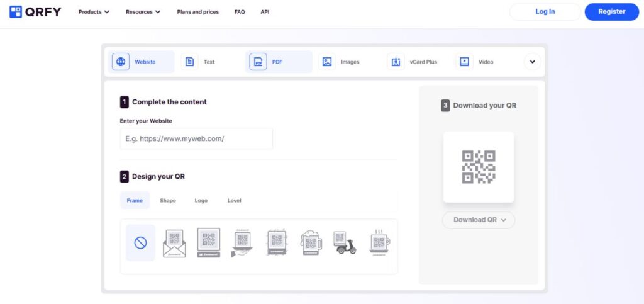
Task: Select the no-frame option
Action: click(140, 243)
